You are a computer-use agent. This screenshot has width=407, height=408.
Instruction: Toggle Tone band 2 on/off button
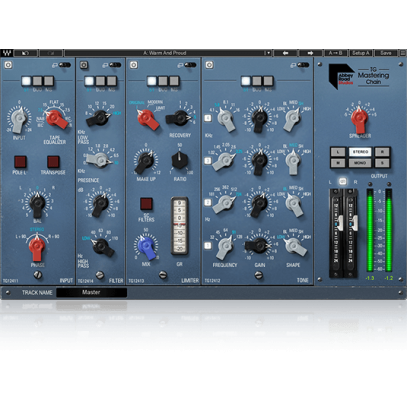(208, 203)
